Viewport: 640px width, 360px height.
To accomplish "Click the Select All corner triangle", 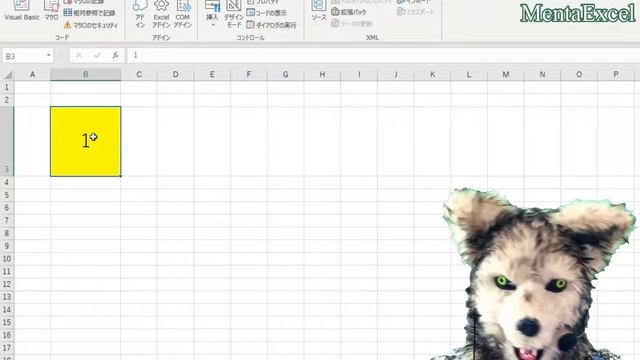I will [x=7, y=75].
